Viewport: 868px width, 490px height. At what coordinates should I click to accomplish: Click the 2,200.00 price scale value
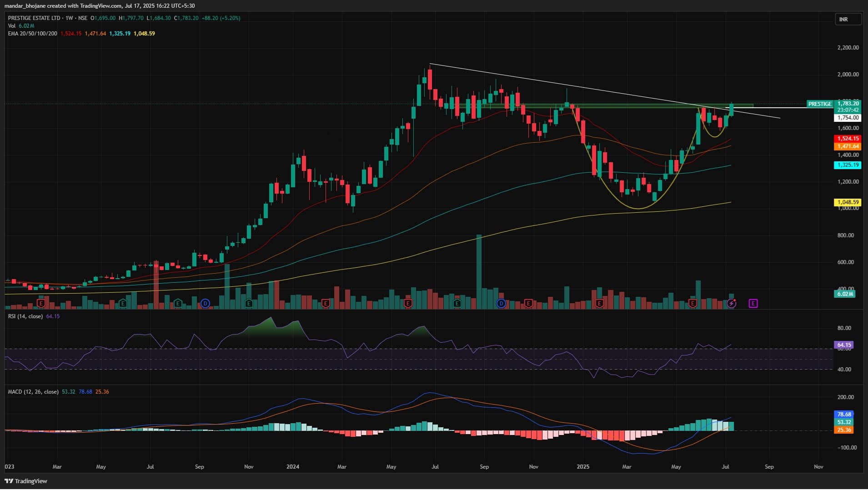(848, 48)
